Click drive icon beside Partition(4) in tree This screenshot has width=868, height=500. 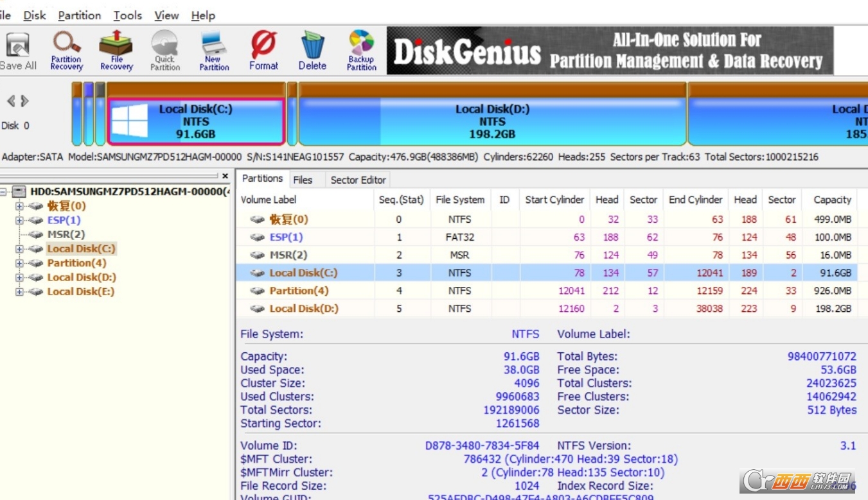(x=36, y=263)
